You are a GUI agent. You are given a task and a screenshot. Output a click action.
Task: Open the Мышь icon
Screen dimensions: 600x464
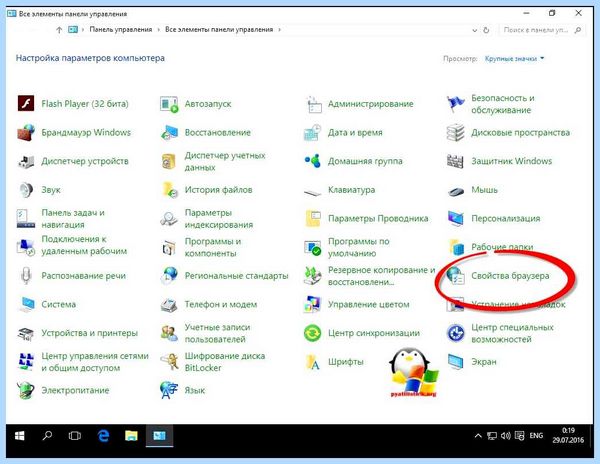pos(455,190)
